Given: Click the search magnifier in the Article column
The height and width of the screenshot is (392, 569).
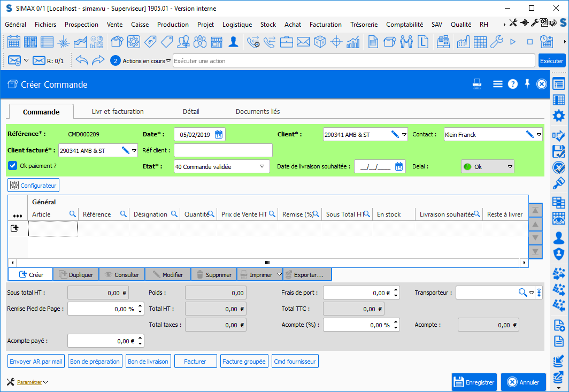Looking at the screenshot, I should coord(73,214).
